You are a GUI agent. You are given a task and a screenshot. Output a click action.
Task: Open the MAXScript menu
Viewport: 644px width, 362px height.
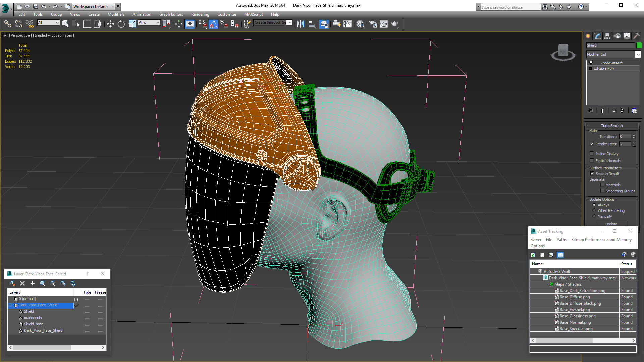pyautogui.click(x=254, y=14)
